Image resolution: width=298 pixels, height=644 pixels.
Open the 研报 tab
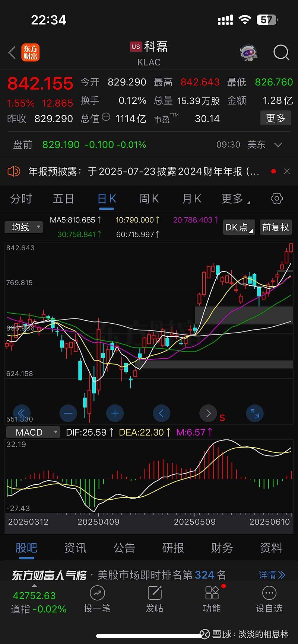point(173,548)
